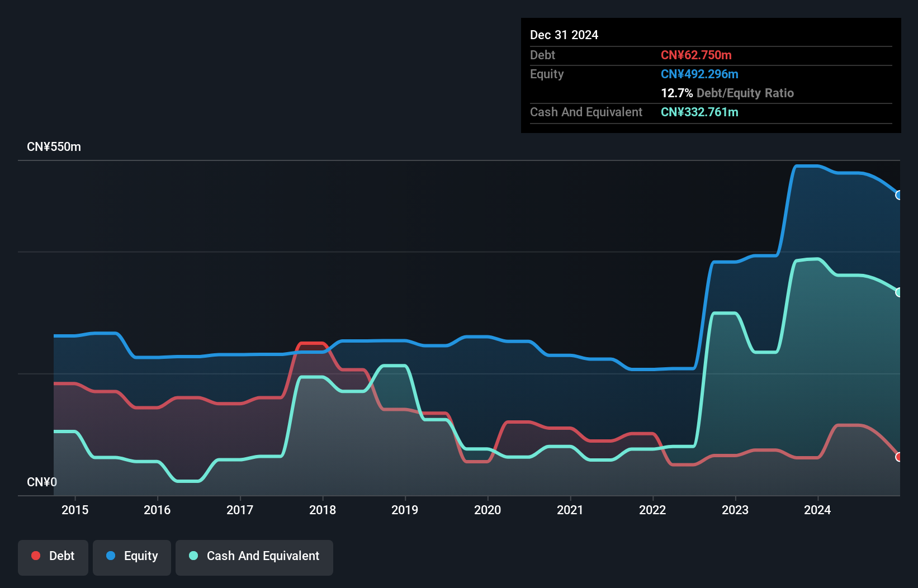Click the Debt row label in tooltip

click(x=542, y=55)
